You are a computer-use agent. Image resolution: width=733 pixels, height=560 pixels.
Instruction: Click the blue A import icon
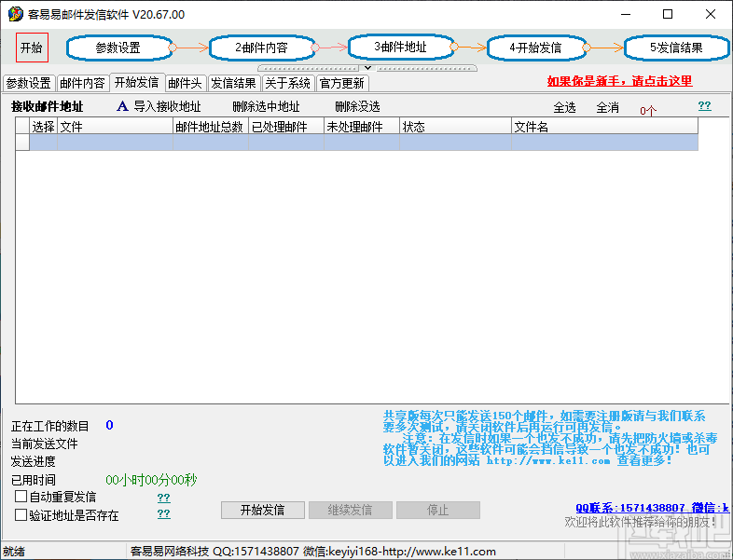pyautogui.click(x=122, y=106)
